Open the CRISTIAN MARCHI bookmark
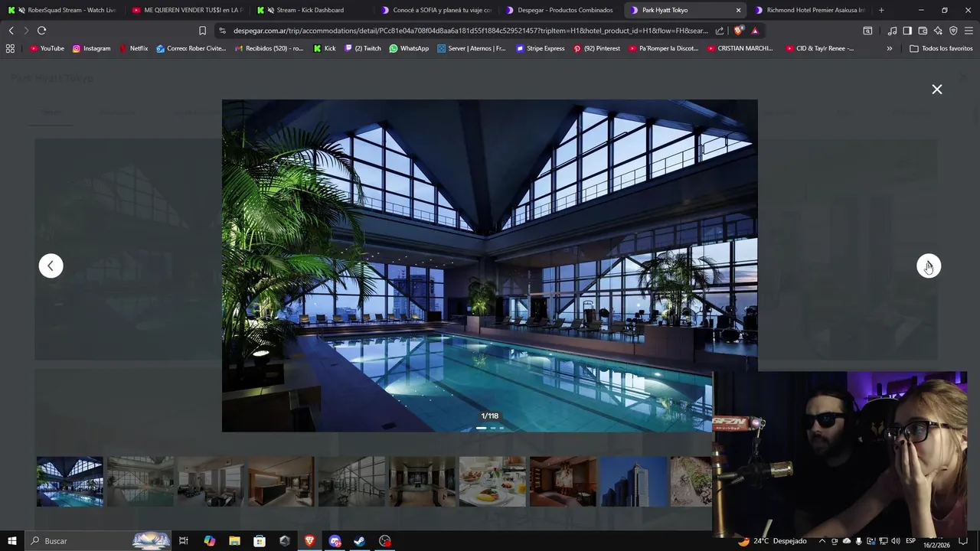 pyautogui.click(x=740, y=48)
